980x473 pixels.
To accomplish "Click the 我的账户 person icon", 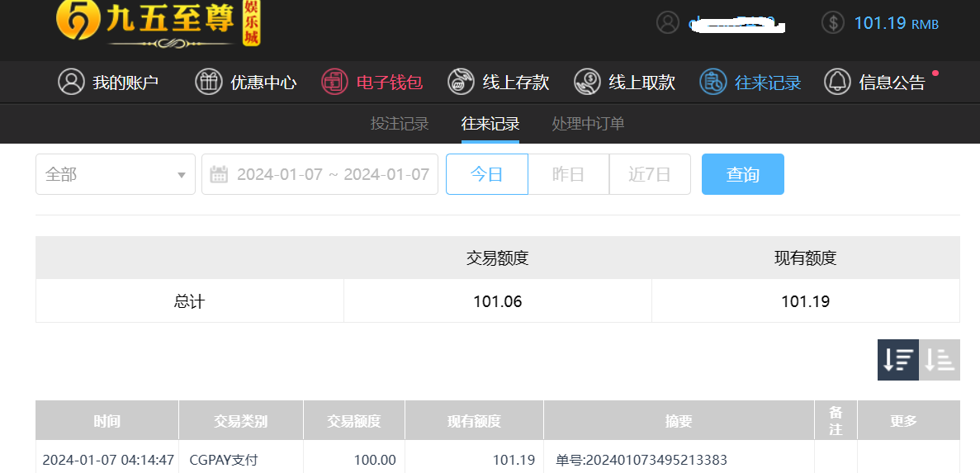I will point(71,82).
